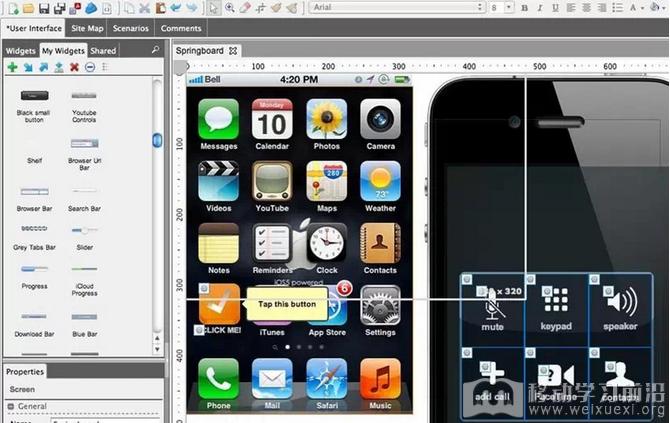Screen dimensions: 670x423
Task: Click the blue down-right arrow import icon
Action: [x=28, y=67]
